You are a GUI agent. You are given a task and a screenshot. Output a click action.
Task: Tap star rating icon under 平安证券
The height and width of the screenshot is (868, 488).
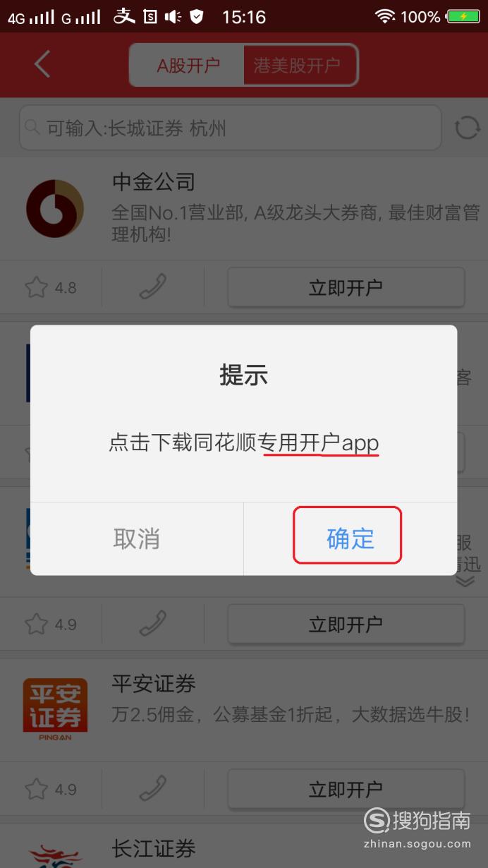(x=36, y=788)
